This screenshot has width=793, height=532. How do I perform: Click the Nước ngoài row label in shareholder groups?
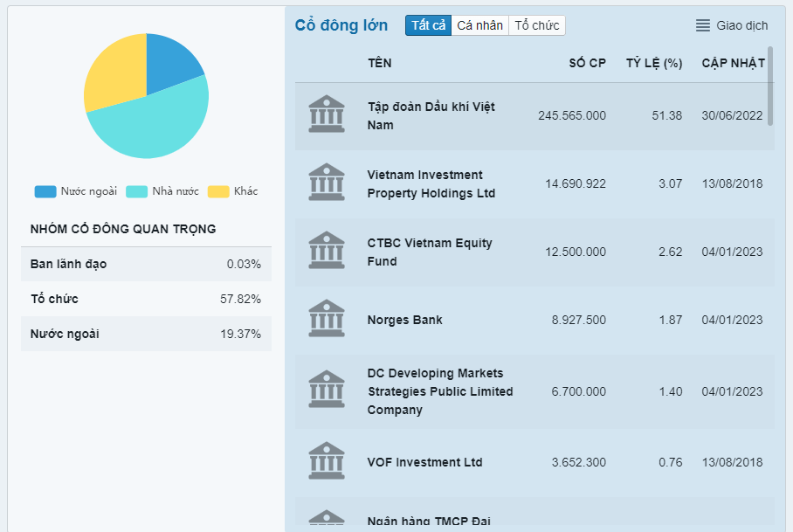[65, 335]
